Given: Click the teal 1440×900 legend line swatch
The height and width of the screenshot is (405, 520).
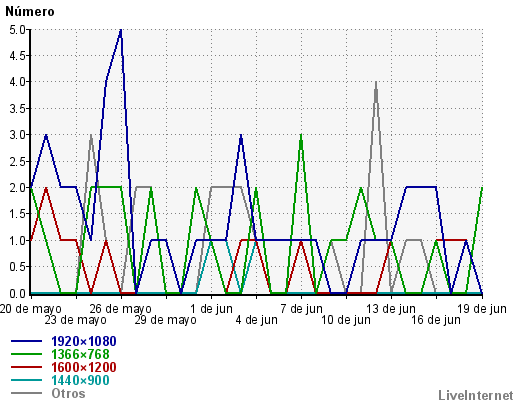Looking at the screenshot, I should point(27,380).
